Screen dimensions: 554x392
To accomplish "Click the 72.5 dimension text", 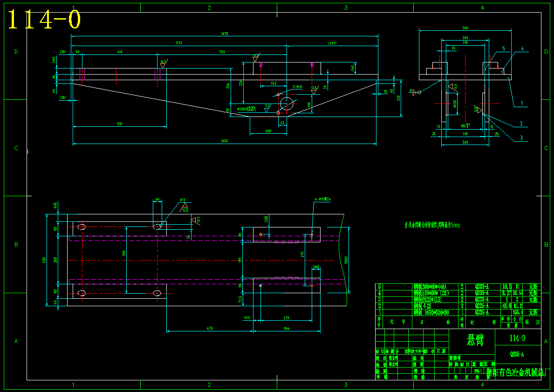I will (x=240, y=299).
